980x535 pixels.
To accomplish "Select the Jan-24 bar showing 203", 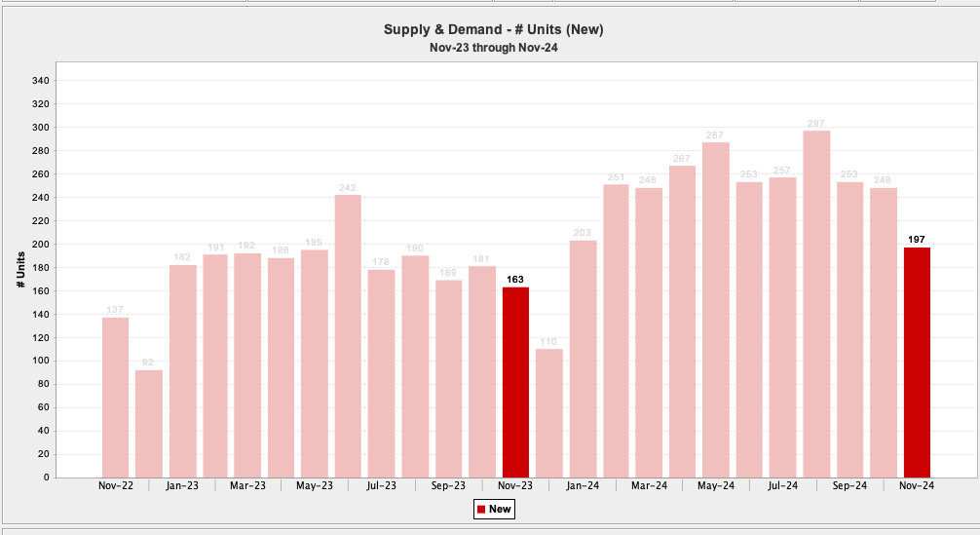I will [x=583, y=358].
